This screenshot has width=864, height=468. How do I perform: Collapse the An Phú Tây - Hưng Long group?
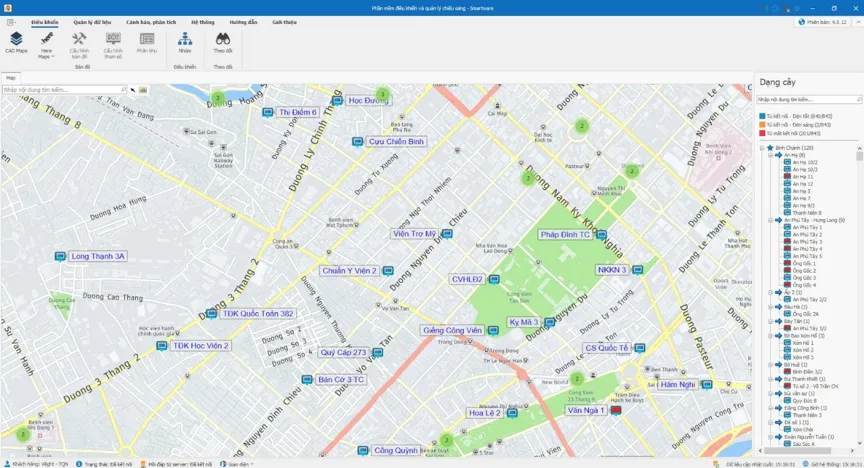pyautogui.click(x=770, y=220)
